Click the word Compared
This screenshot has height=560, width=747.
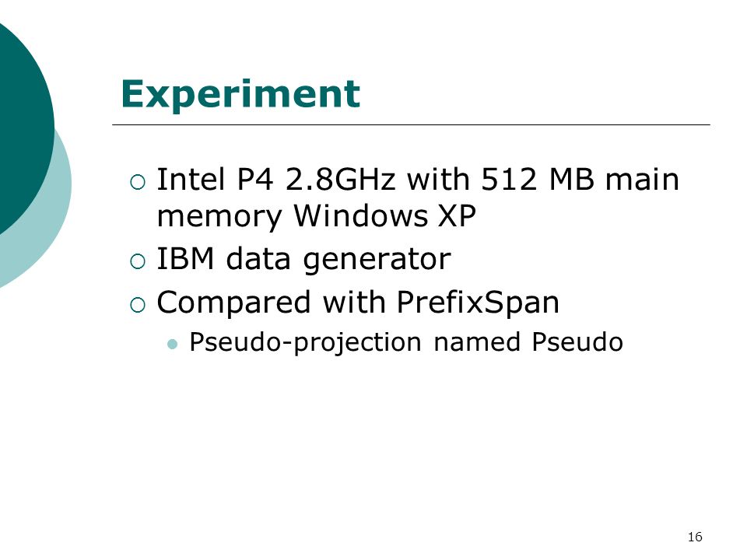234,303
